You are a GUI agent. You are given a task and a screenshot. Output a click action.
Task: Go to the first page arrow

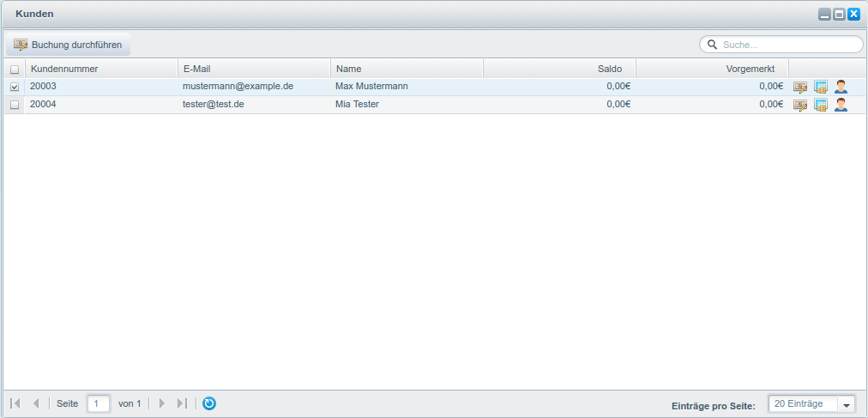click(x=15, y=403)
